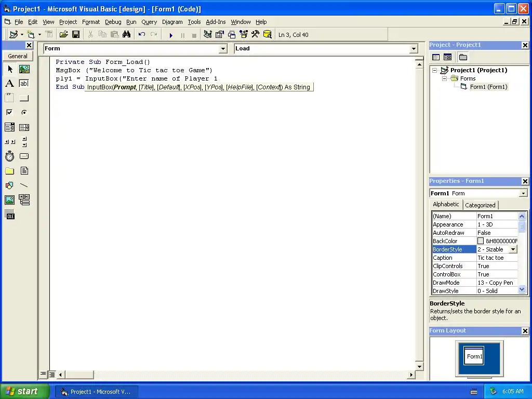532x399 pixels.
Task: Select the PictureBox control tool
Action: pyautogui.click(x=24, y=69)
